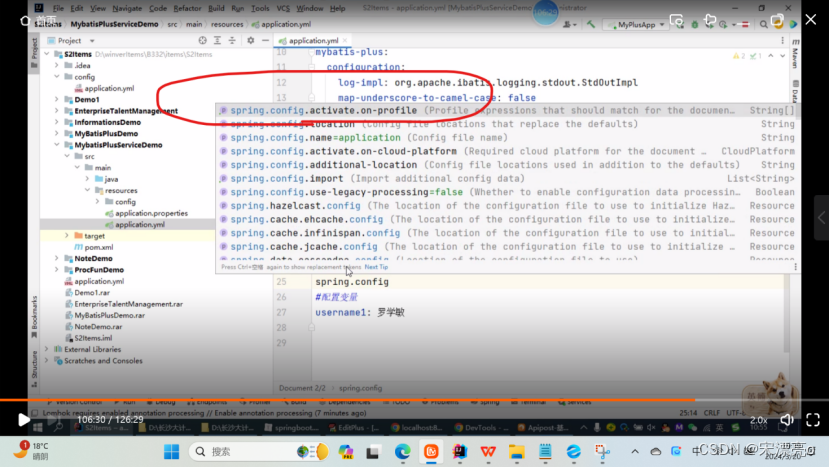
Task: Seek on the video progress bar
Action: click(x=400, y=401)
